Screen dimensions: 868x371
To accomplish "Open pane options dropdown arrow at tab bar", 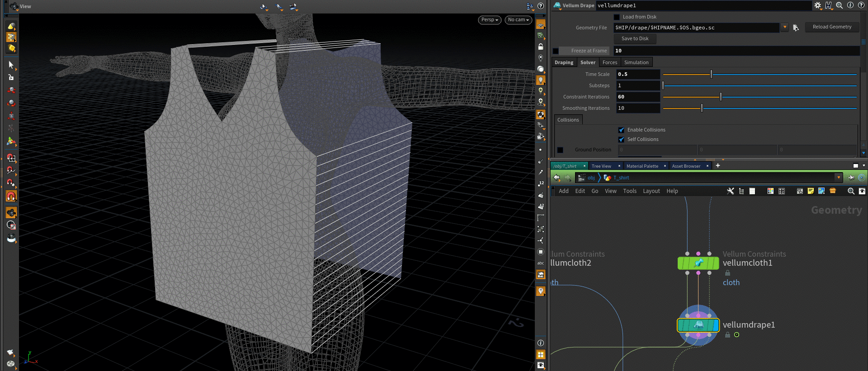I will [863, 166].
